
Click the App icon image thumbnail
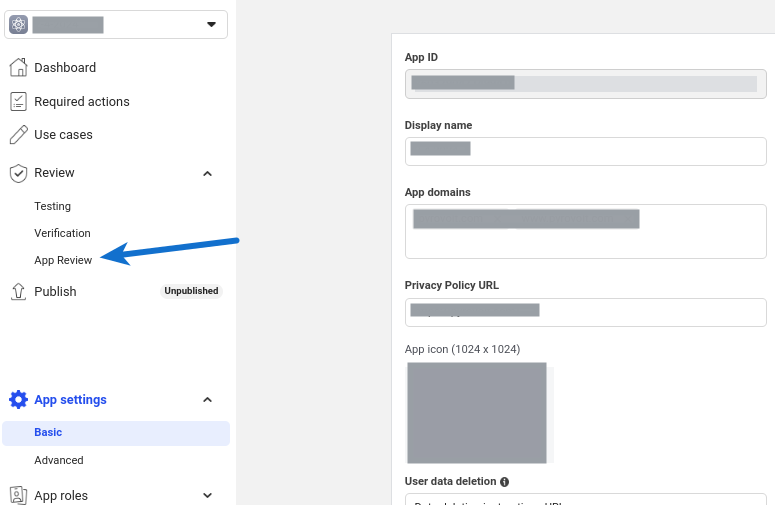pyautogui.click(x=476, y=413)
